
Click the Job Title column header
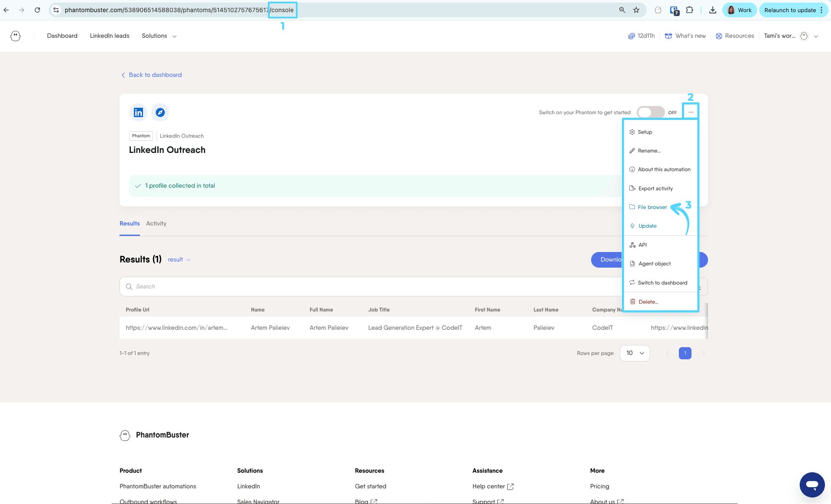379,310
